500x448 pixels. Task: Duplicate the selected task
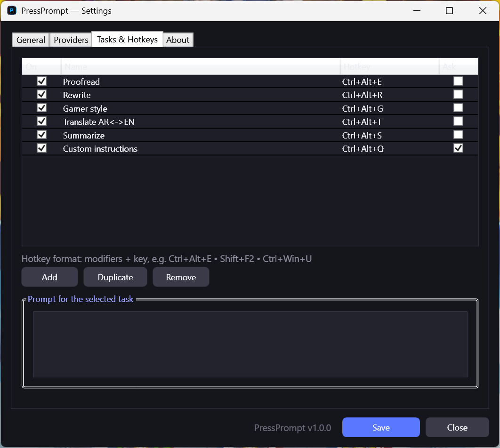pos(115,277)
